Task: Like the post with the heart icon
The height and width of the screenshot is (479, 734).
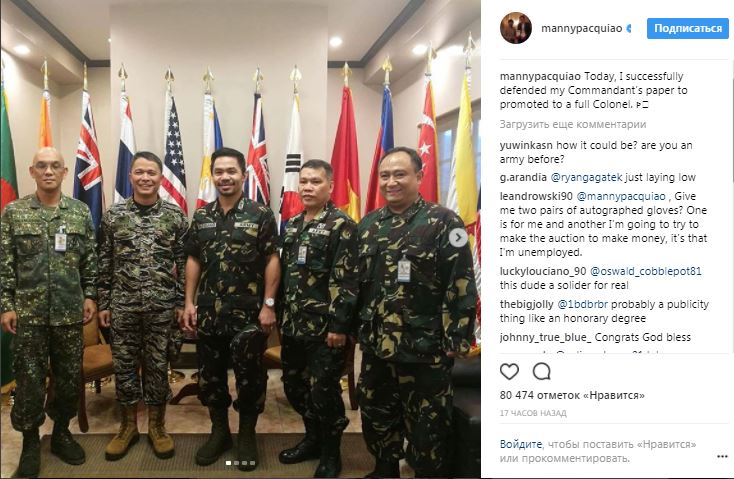Action: pyautogui.click(x=509, y=372)
